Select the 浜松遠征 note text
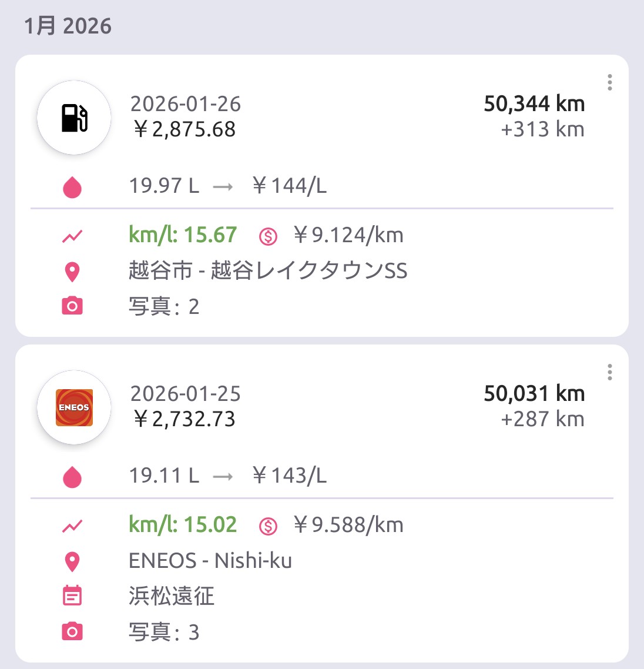Screen dimensions: 644x669 pos(172,596)
